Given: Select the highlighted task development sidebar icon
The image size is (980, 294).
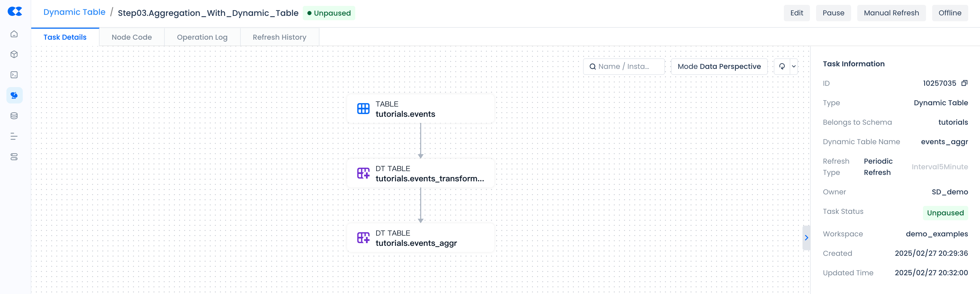Looking at the screenshot, I should point(14,95).
